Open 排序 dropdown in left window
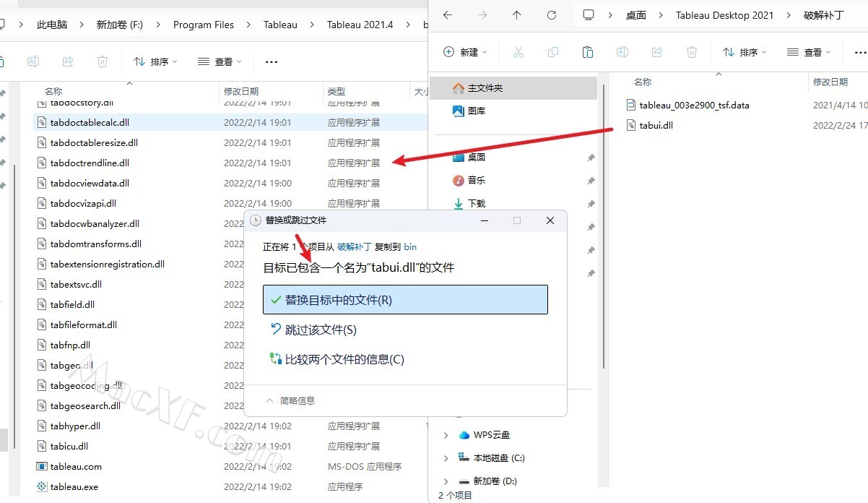Screen dimensions: 868x503 155,62
